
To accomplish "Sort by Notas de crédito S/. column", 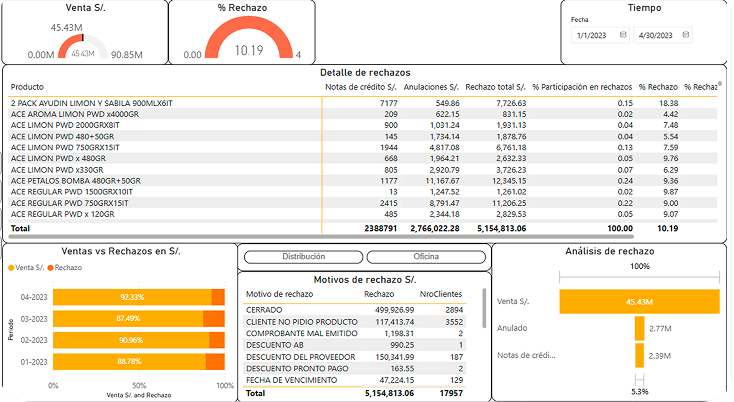I will [361, 87].
